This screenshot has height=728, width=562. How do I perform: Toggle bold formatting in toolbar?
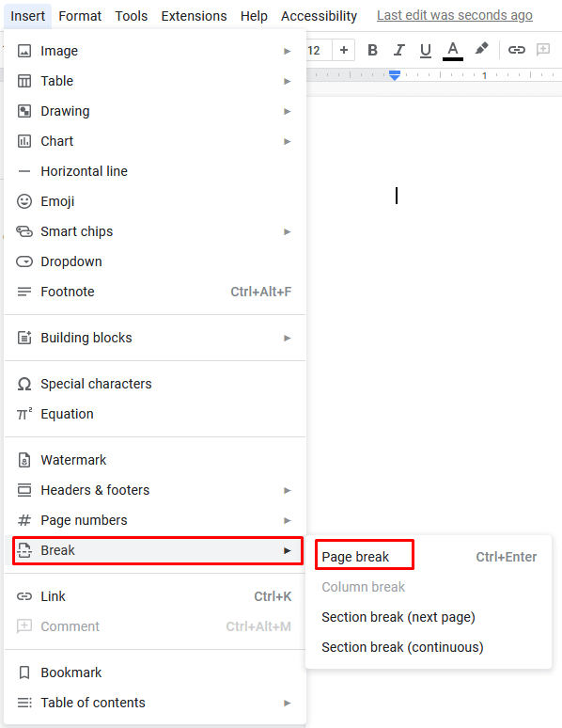click(x=372, y=50)
